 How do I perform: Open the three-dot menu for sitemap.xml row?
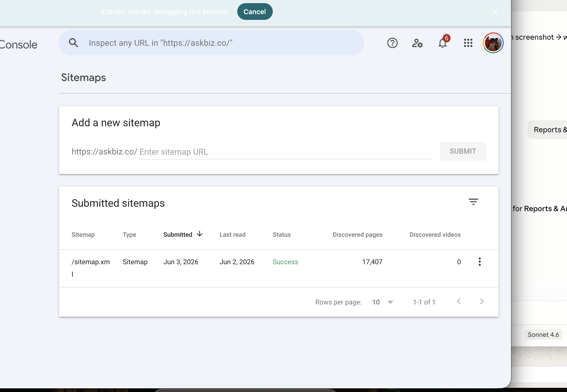click(x=479, y=262)
